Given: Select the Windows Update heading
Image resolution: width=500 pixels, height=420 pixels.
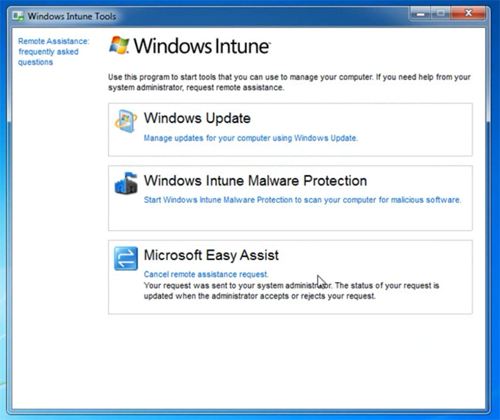Looking at the screenshot, I should [197, 118].
